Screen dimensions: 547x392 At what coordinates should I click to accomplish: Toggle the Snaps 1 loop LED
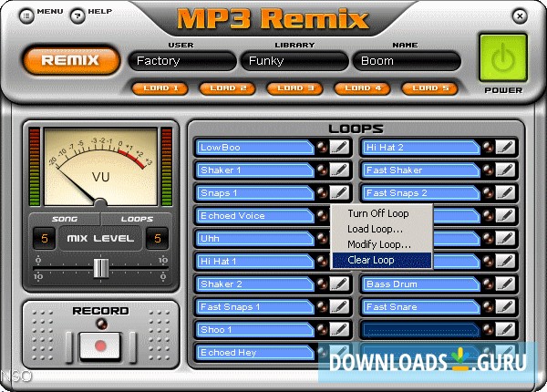(x=322, y=193)
